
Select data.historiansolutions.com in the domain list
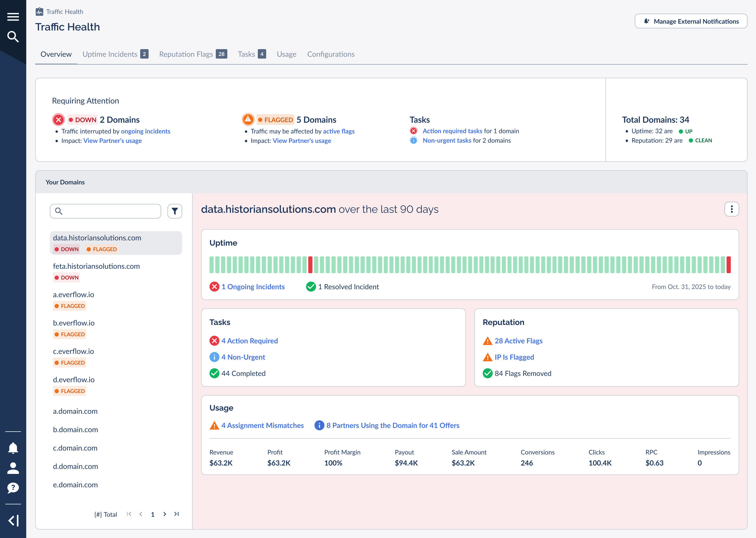(x=116, y=243)
